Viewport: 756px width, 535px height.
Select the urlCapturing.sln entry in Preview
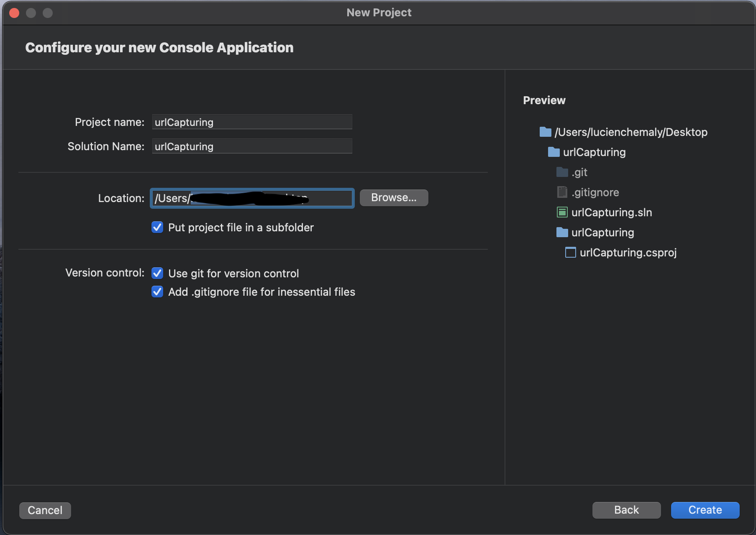pyautogui.click(x=611, y=212)
